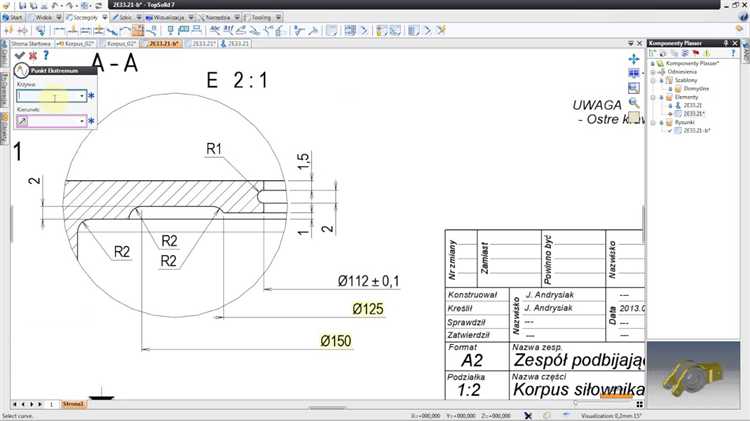Click the curved line tool in the detail toolbar

125,31
